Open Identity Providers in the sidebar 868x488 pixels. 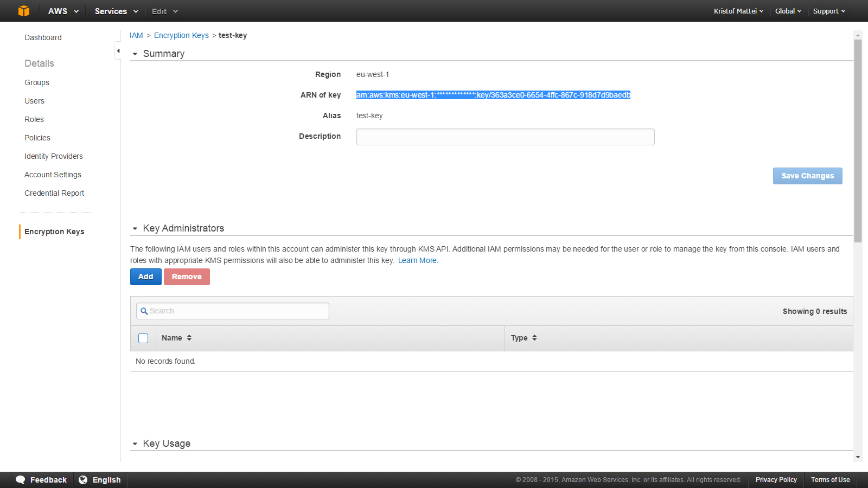pyautogui.click(x=54, y=156)
